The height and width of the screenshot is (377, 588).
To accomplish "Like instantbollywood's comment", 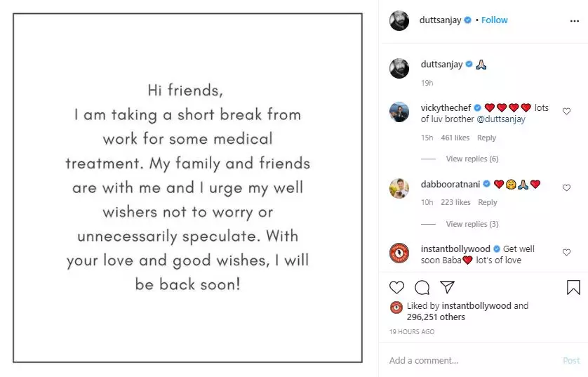I will pos(567,251).
